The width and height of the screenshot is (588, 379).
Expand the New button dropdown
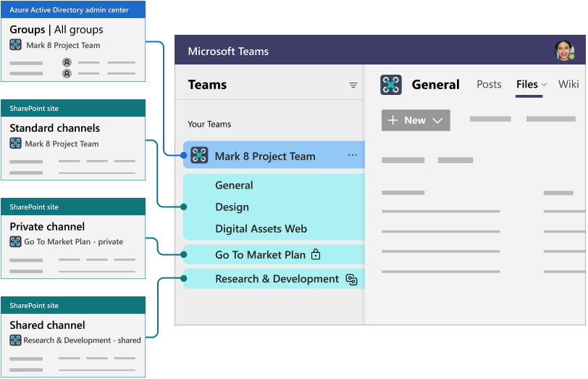[x=437, y=120]
